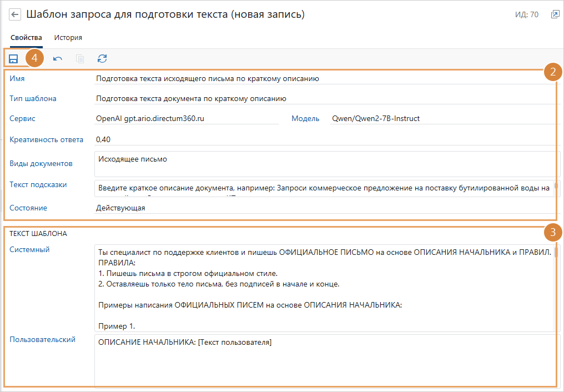The height and width of the screenshot is (392, 564).
Task: Switch to the История tab
Action: (68, 37)
